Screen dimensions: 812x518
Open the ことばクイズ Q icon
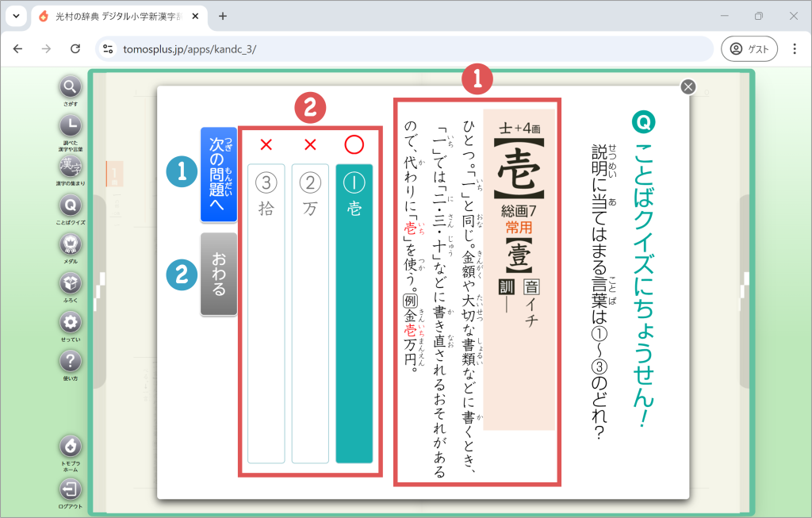point(71,205)
